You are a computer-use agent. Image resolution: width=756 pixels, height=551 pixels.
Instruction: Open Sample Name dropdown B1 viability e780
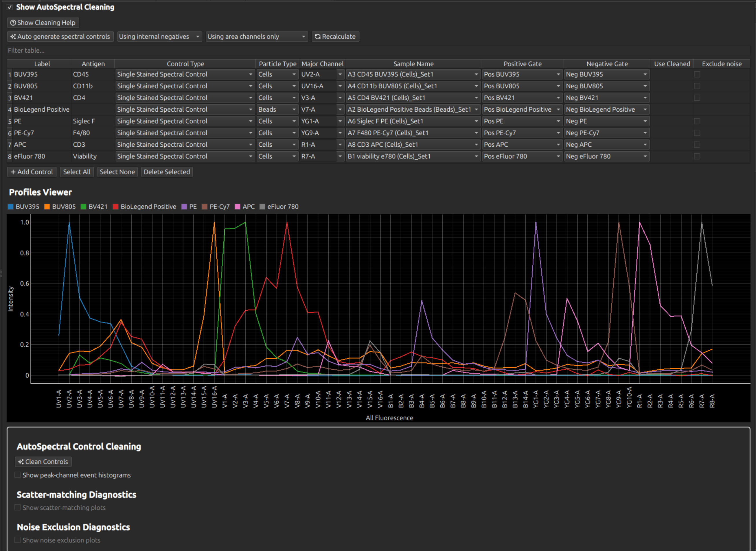[413, 156]
